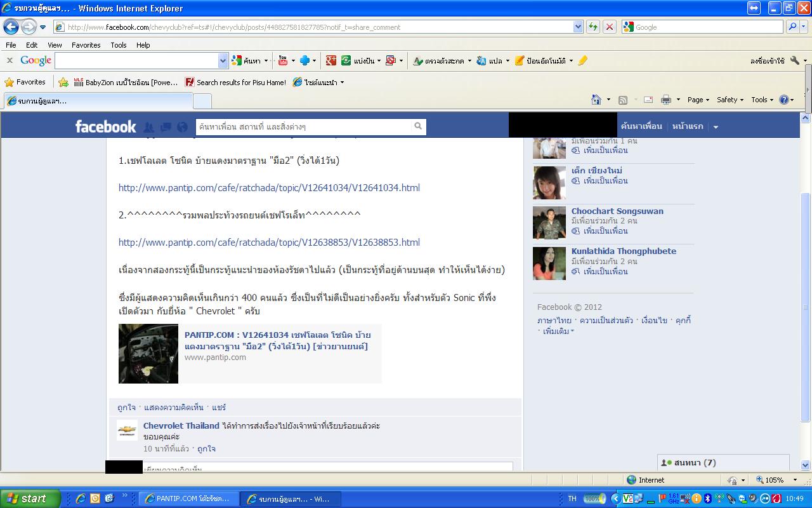Expand the address bar dropdown
The height and width of the screenshot is (508, 812).
point(578,27)
